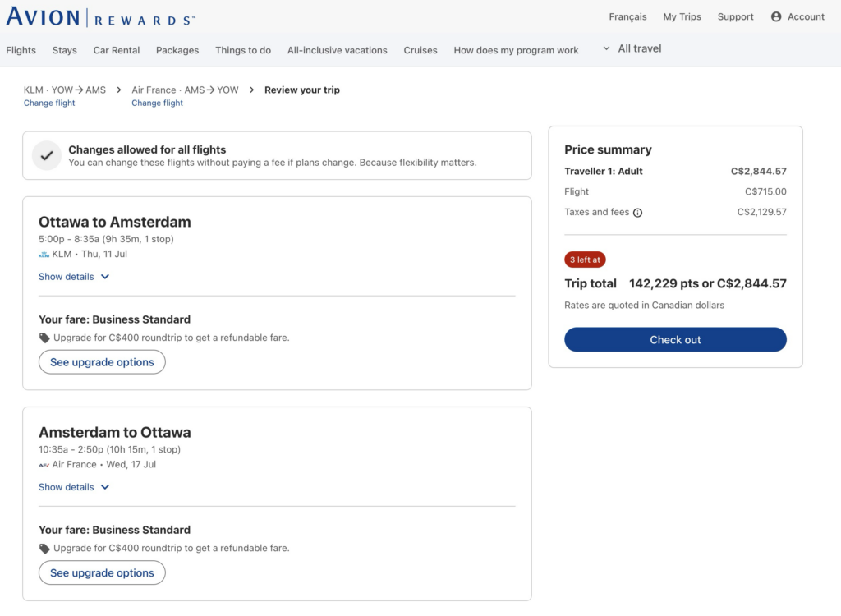Click the KLM airline logo icon
Image resolution: width=841 pixels, height=616 pixels.
[44, 255]
